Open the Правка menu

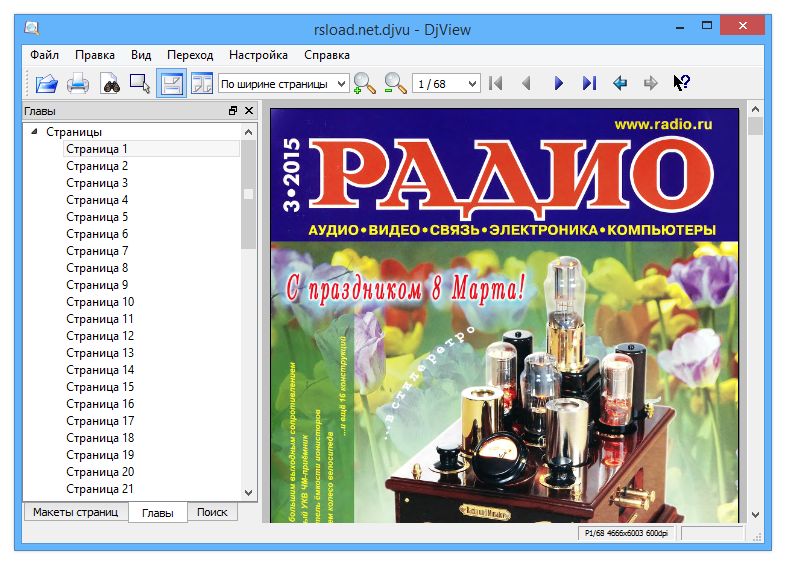95,55
